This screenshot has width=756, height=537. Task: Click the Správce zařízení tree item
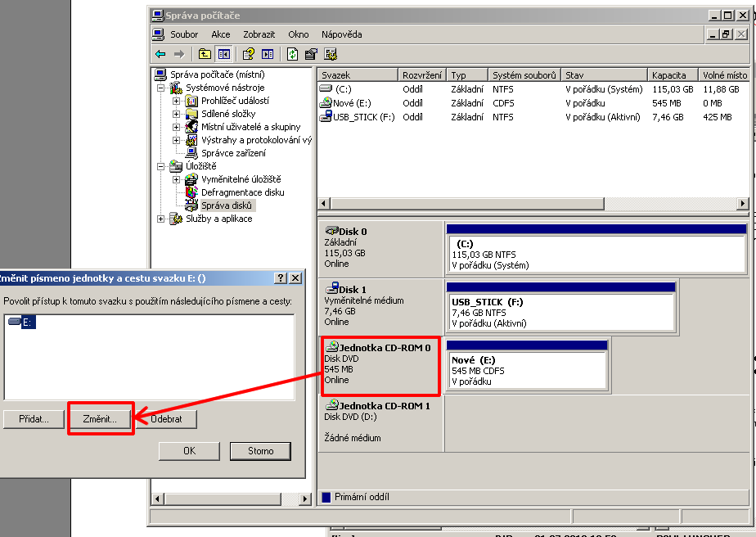pos(233,153)
